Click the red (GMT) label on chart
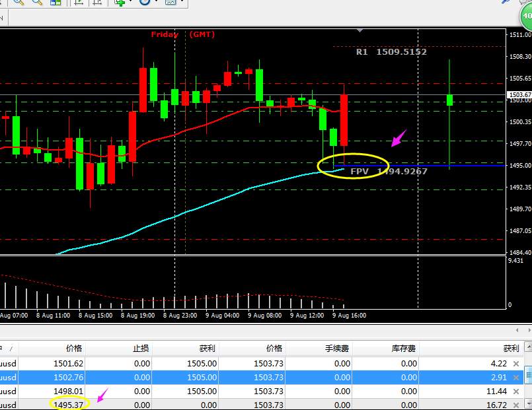 pyautogui.click(x=202, y=34)
